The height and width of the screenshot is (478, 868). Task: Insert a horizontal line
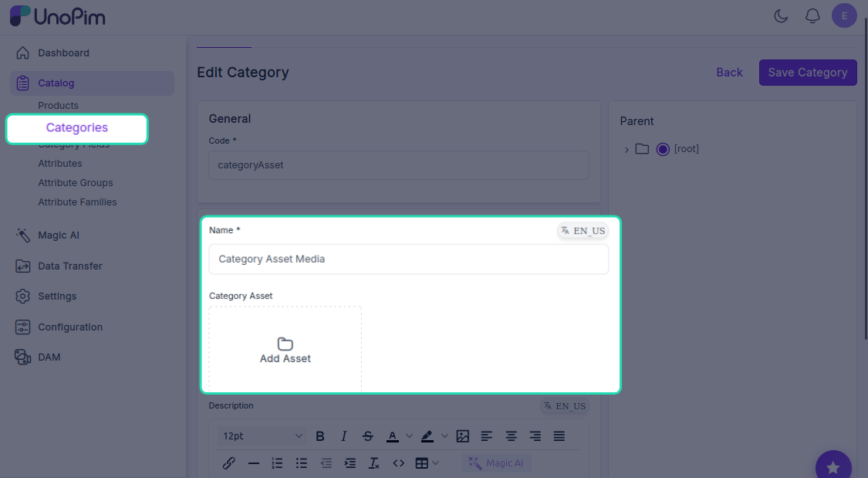254,463
